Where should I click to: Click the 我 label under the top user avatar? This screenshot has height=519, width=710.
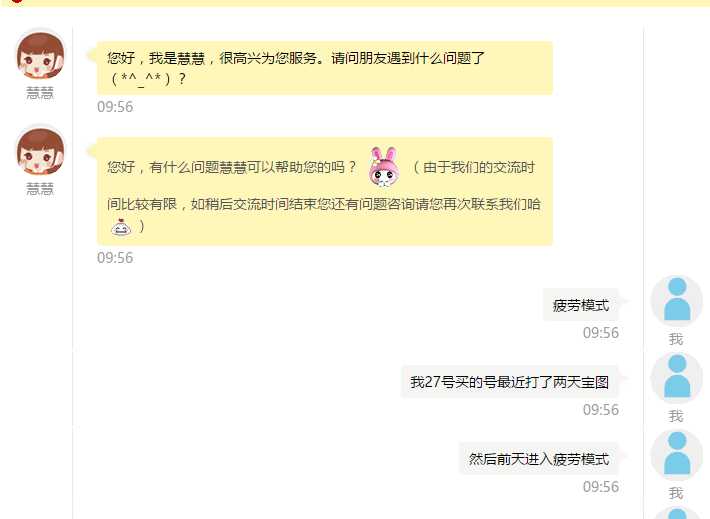pos(676,339)
